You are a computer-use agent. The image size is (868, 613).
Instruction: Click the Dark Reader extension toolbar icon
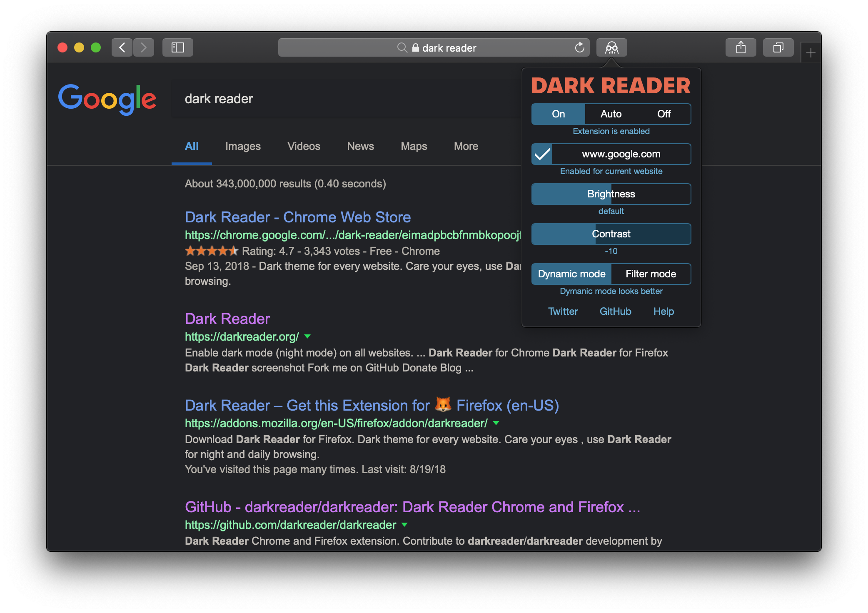(x=611, y=47)
